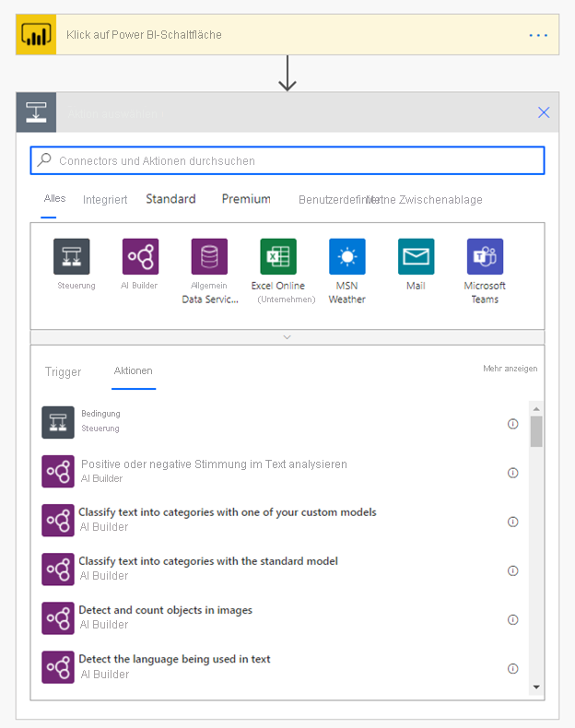Open the Steuerung connector icon
Screen dimensions: 575x728
[72, 257]
